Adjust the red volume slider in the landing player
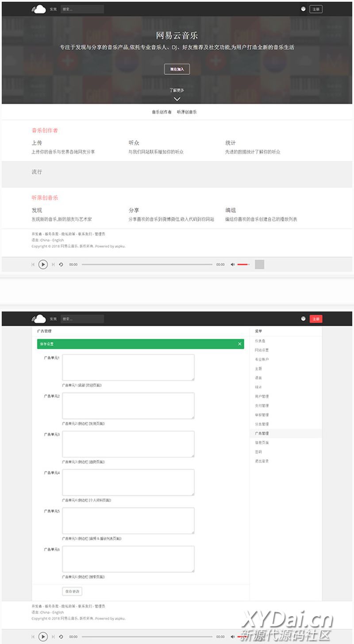Image resolution: width=354 pixels, height=644 pixels. click(x=243, y=265)
